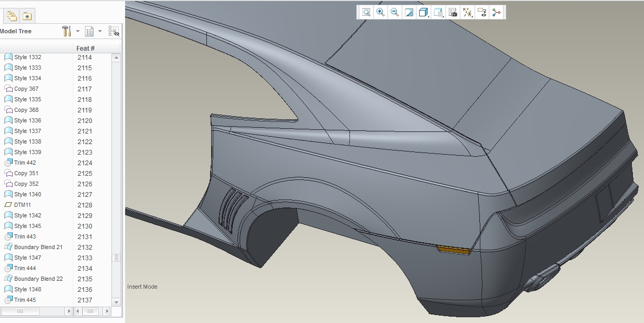Click the Model Tree Settings hammer icon
The height and width of the screenshot is (323, 644).
pos(67,31)
